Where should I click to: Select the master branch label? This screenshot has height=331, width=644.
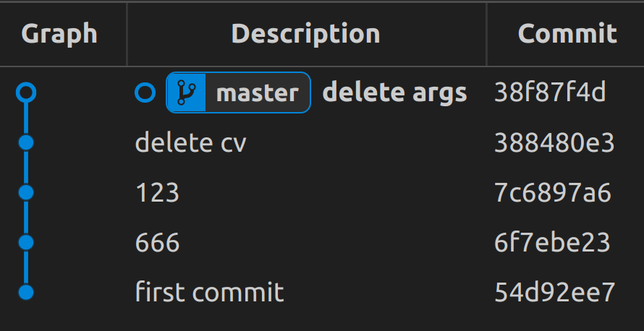click(238, 93)
